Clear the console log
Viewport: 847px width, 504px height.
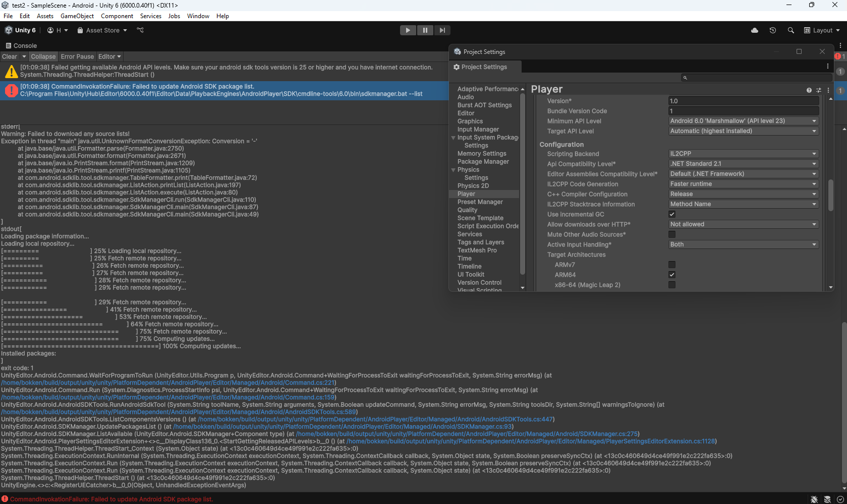(10, 56)
